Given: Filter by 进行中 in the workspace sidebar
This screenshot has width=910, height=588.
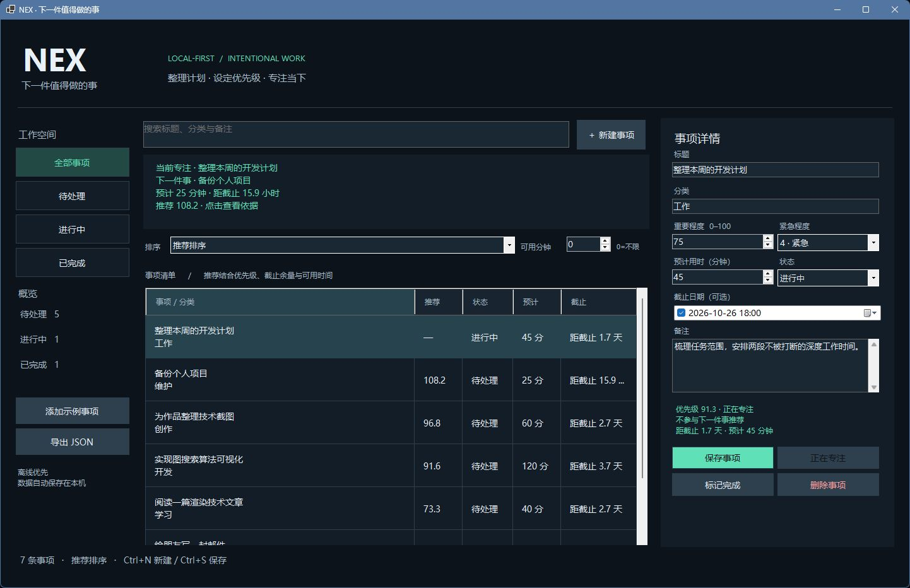Looking at the screenshot, I should (73, 230).
